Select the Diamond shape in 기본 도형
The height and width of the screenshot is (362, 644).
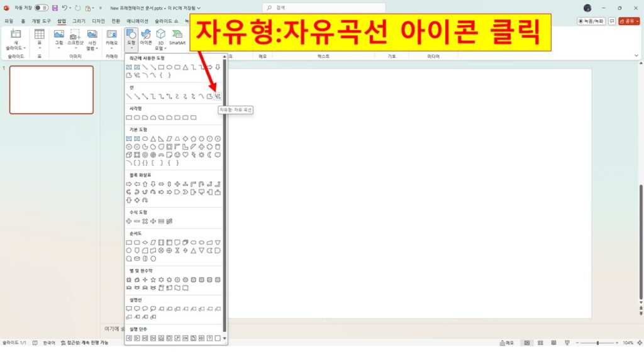(186, 139)
